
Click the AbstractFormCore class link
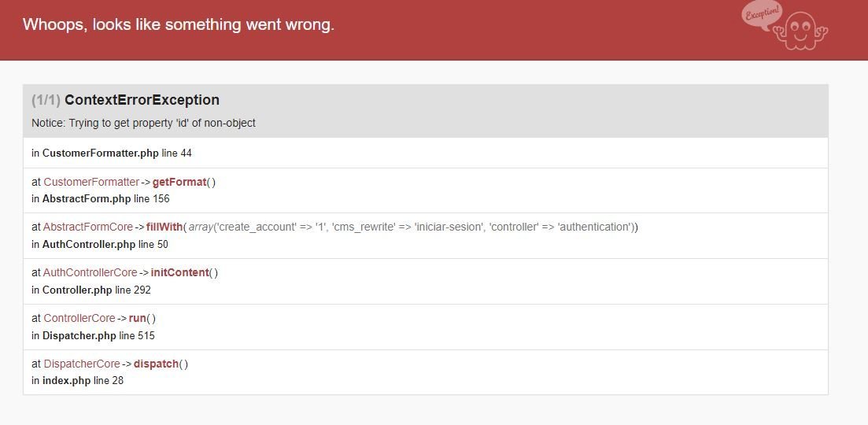point(88,227)
